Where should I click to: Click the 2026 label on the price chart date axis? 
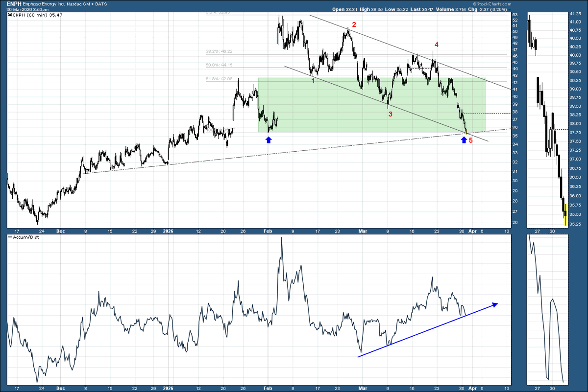coord(169,230)
